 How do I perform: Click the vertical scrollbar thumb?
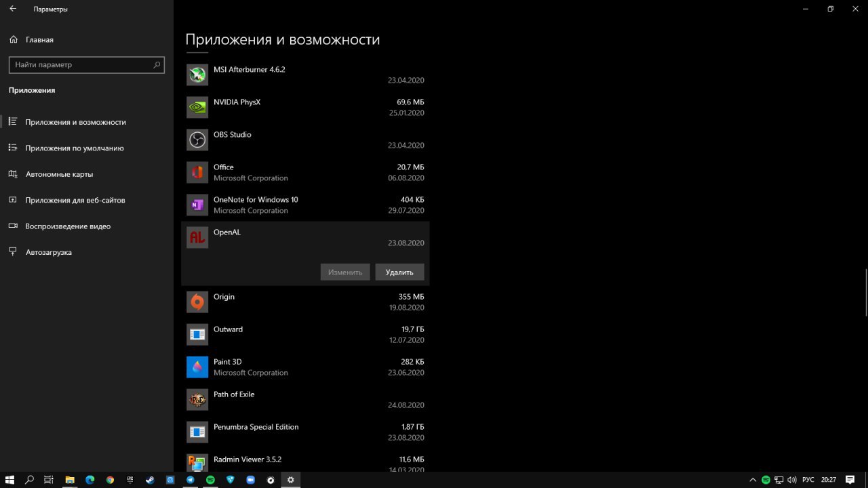[865, 292]
